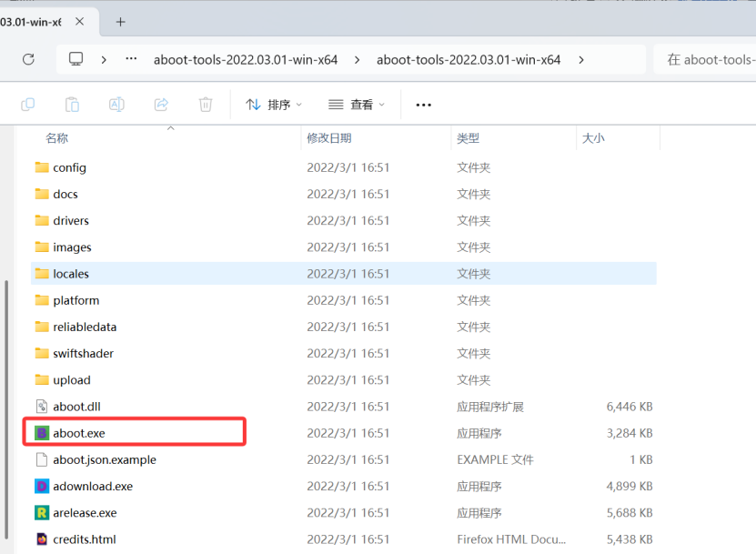Sort by 类型 column header
The width and height of the screenshot is (756, 554).
pyautogui.click(x=469, y=138)
